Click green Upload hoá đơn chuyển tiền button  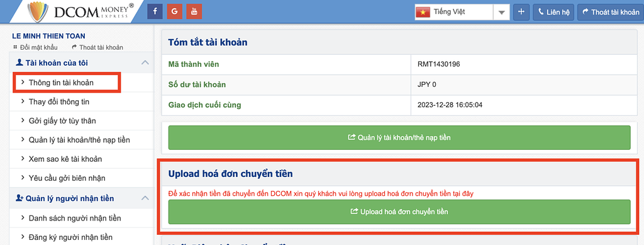399,212
